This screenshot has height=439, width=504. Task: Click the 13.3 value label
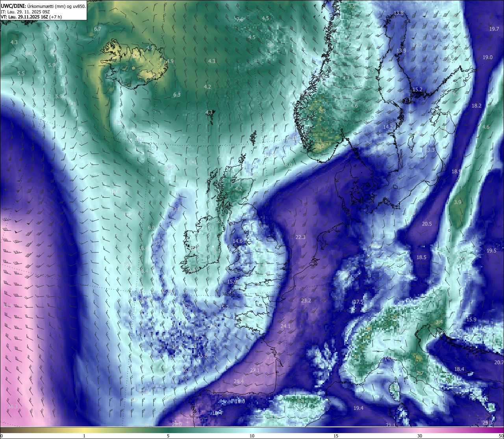click(430, 150)
